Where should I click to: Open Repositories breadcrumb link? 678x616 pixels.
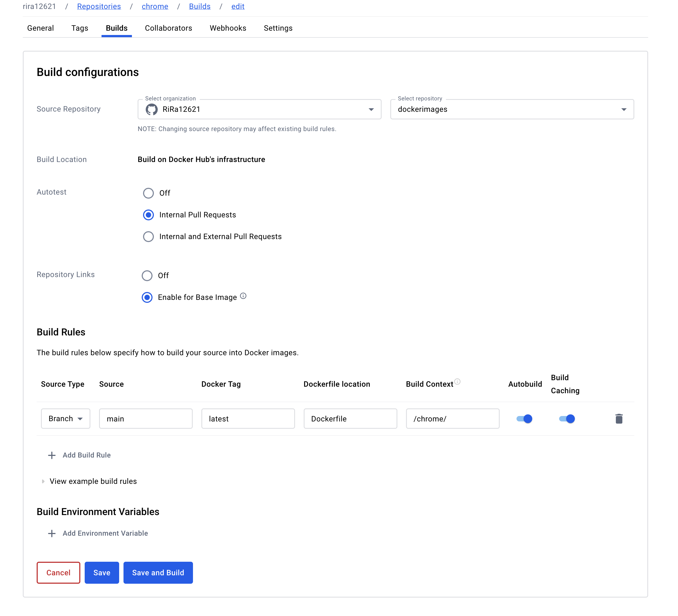coord(99,7)
